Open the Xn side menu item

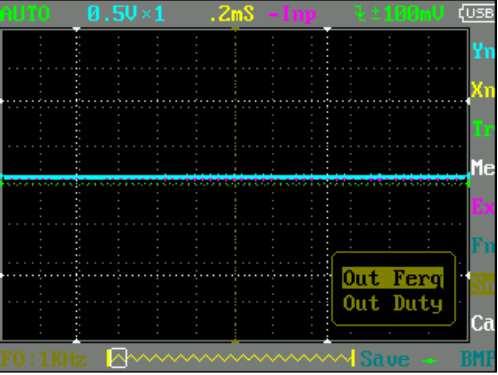click(x=483, y=90)
